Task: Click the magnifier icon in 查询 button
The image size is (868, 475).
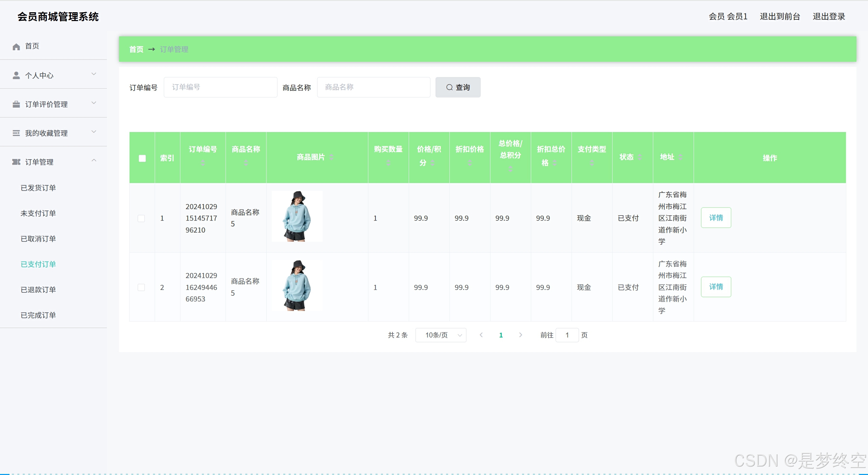Action: coord(449,88)
